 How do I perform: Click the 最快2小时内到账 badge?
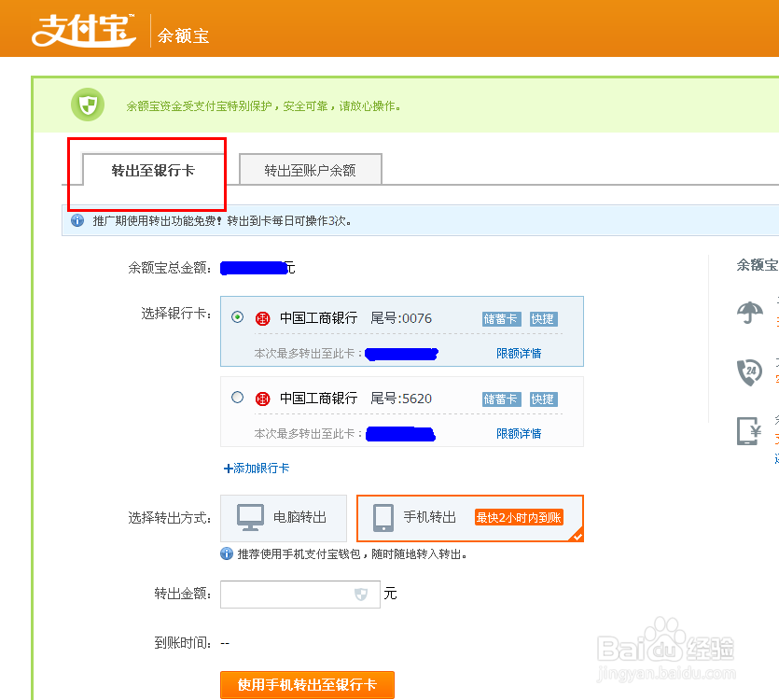coord(519,518)
